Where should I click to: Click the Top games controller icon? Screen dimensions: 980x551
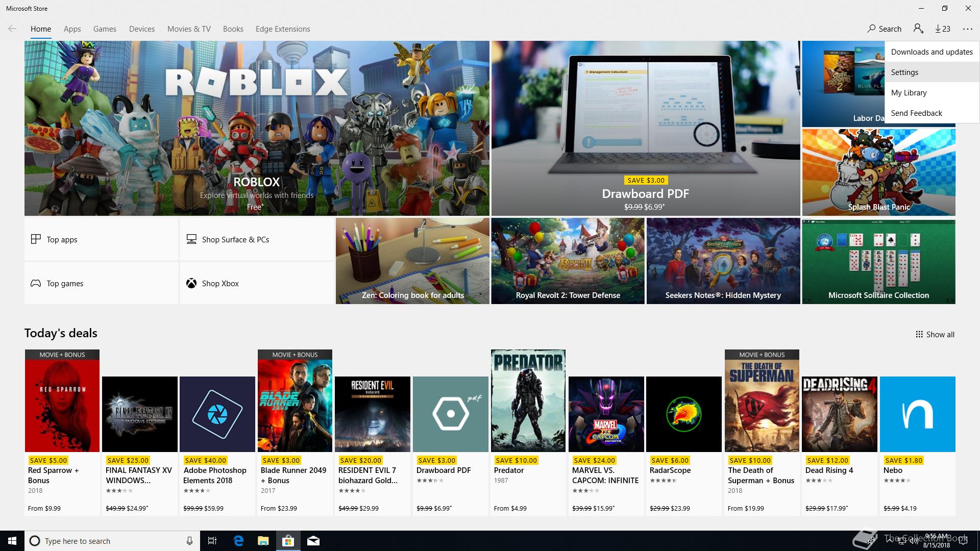[36, 283]
